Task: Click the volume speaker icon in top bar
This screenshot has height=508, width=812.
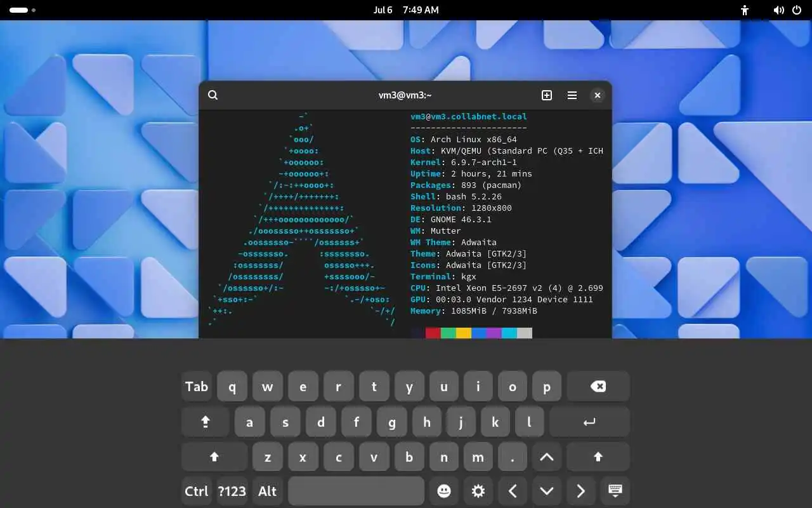Action: (778, 10)
